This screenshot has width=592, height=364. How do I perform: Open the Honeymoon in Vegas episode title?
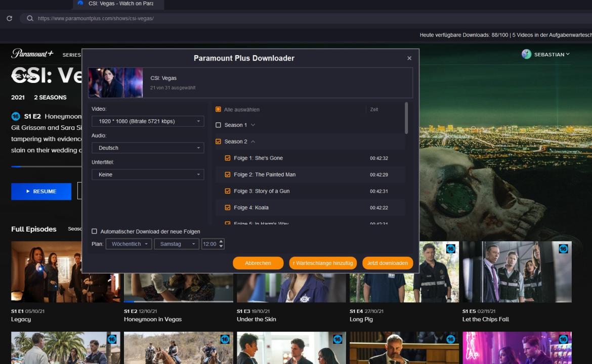pos(153,319)
